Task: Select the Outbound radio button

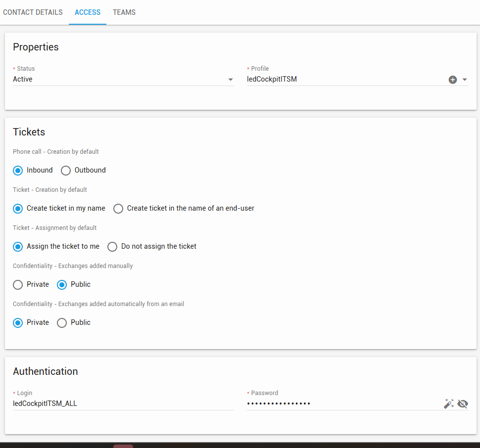Action: pyautogui.click(x=66, y=170)
